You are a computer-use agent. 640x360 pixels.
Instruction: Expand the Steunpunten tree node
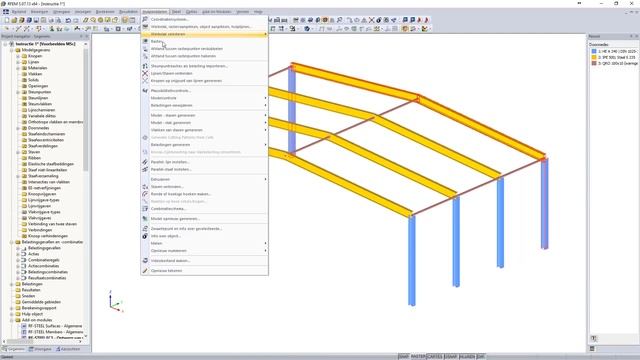pyautogui.click(x=18, y=92)
